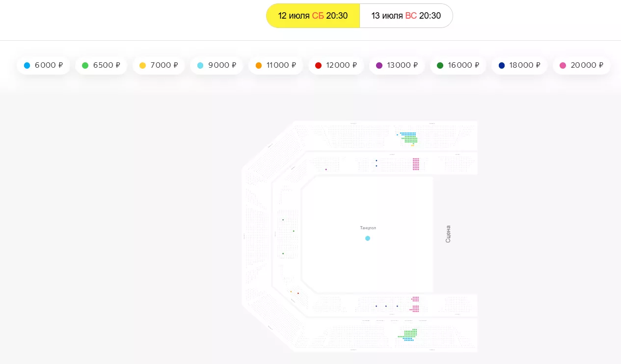The width and height of the screenshot is (621, 364).
Task: Toggle the 7000 ₽ price filter
Action: 159,65
